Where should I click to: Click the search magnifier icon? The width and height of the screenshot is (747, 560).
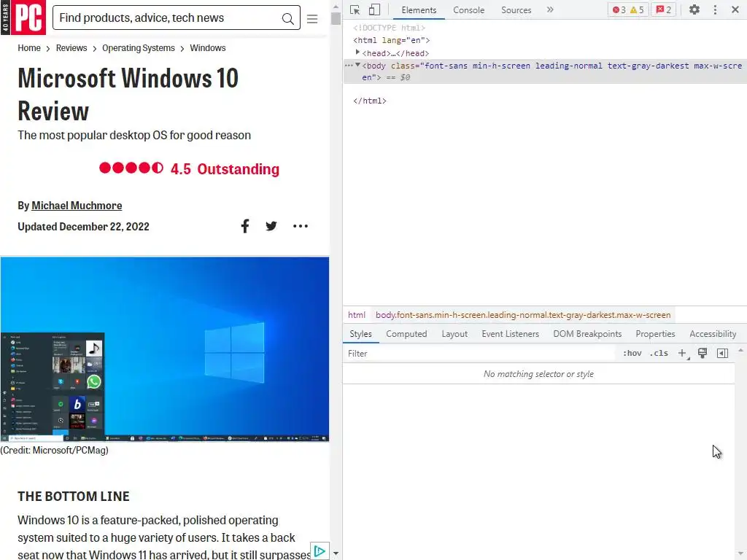tap(287, 18)
